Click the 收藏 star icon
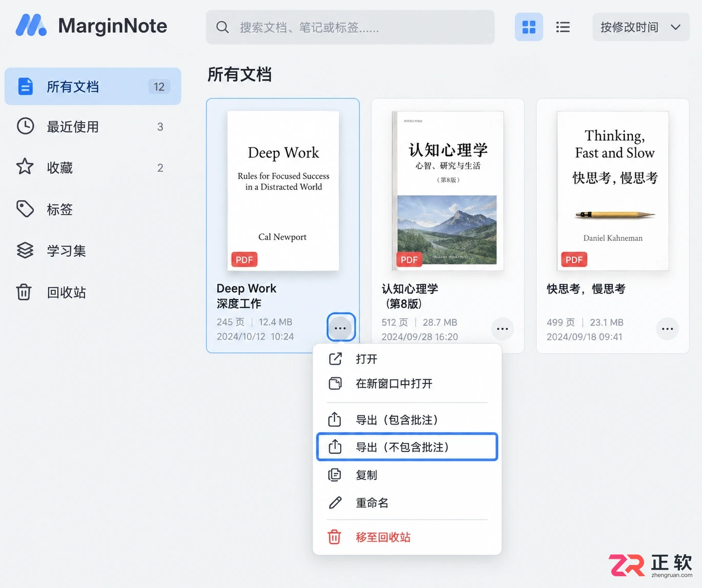The image size is (702, 588). (x=25, y=166)
